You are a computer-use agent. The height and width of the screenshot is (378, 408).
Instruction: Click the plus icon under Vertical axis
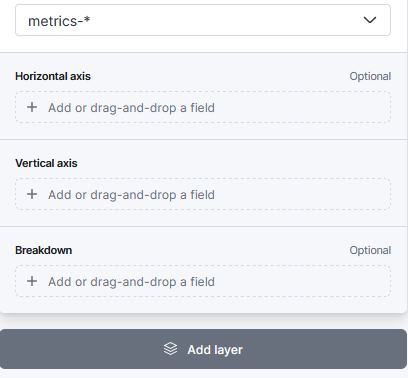coord(32,194)
